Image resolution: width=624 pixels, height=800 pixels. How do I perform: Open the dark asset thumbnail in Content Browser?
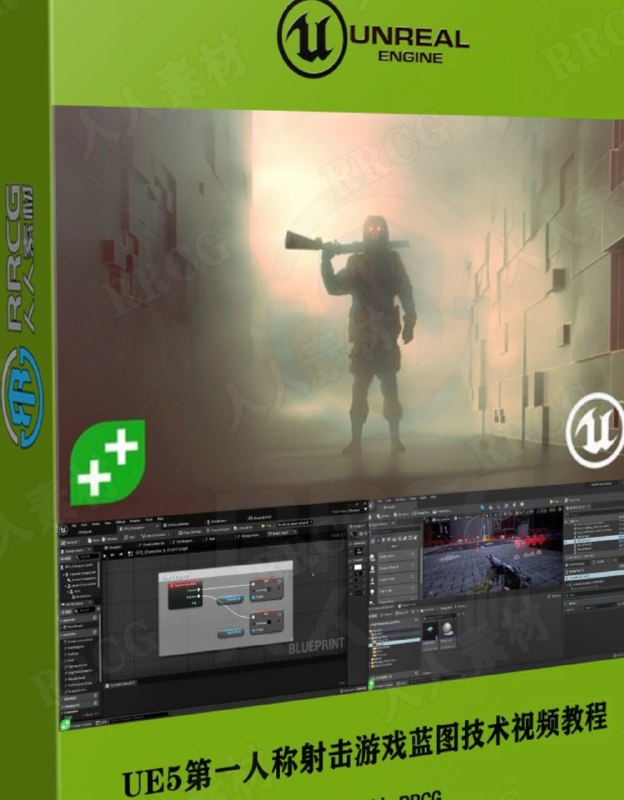click(430, 630)
